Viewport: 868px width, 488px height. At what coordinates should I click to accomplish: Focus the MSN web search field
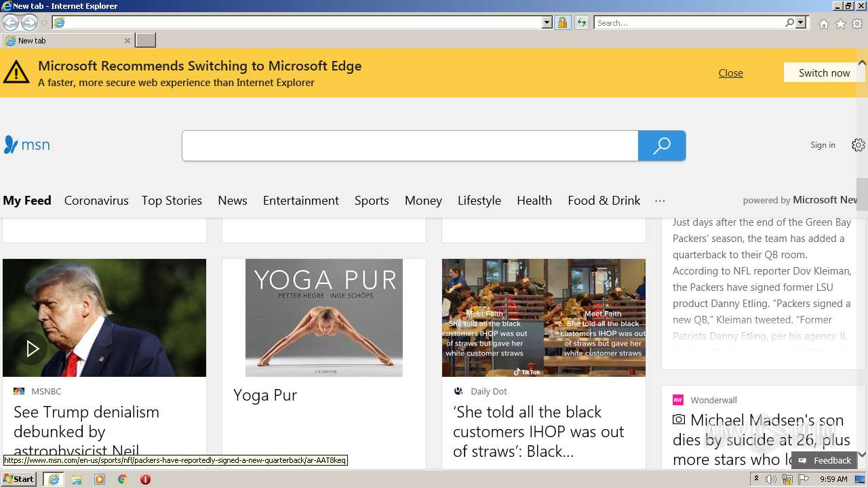pos(410,146)
